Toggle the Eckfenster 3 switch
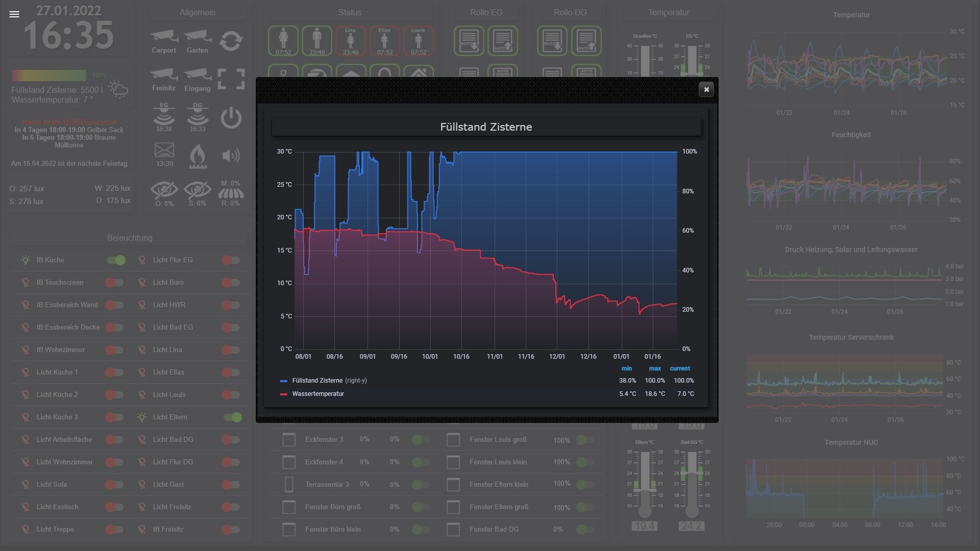This screenshot has height=551, width=980. click(421, 440)
